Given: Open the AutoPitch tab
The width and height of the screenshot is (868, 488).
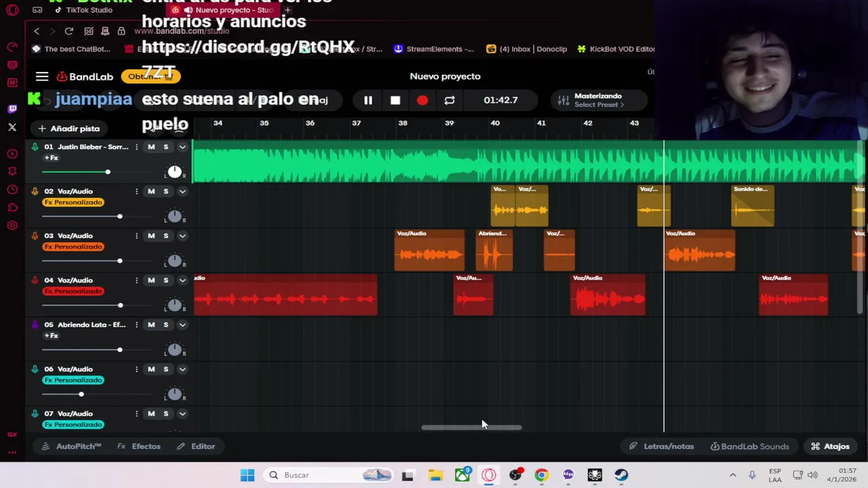Looking at the screenshot, I should point(71,447).
